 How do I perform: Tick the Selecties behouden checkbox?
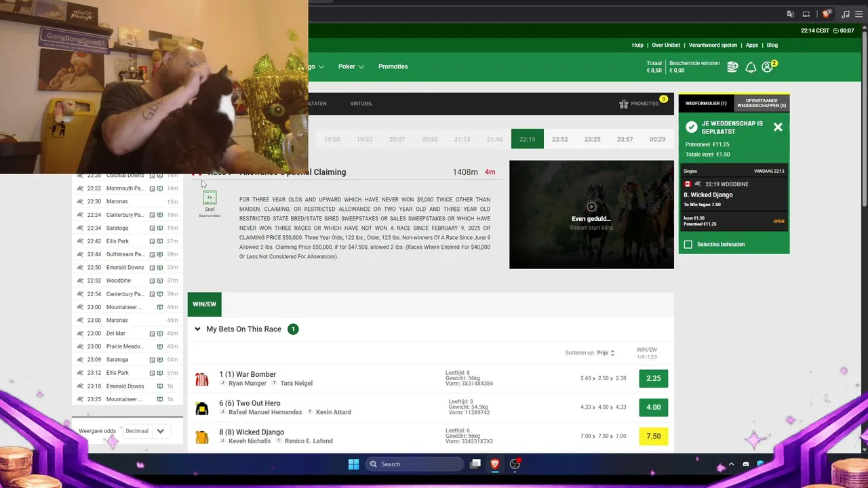[x=688, y=244]
